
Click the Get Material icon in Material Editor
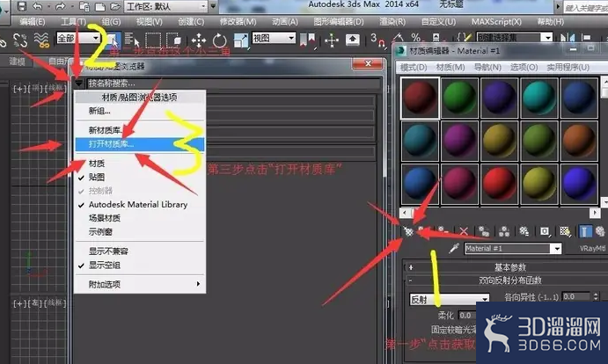pos(407,231)
